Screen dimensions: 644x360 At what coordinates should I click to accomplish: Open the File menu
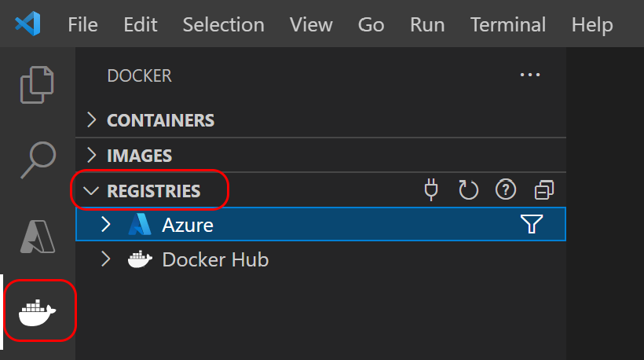pyautogui.click(x=82, y=24)
